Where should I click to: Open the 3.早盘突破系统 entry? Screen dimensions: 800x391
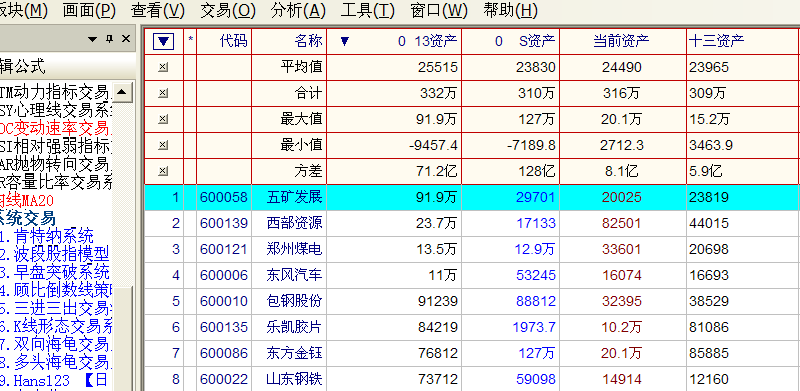(x=55, y=272)
